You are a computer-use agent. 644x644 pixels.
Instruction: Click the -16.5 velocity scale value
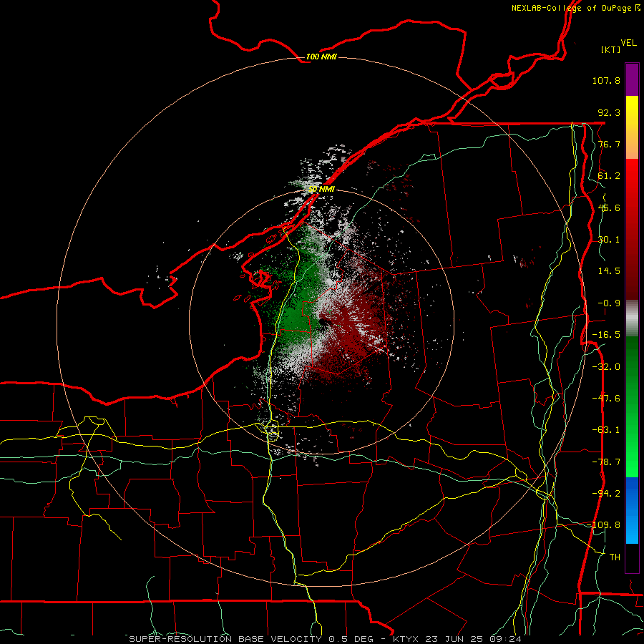click(606, 335)
